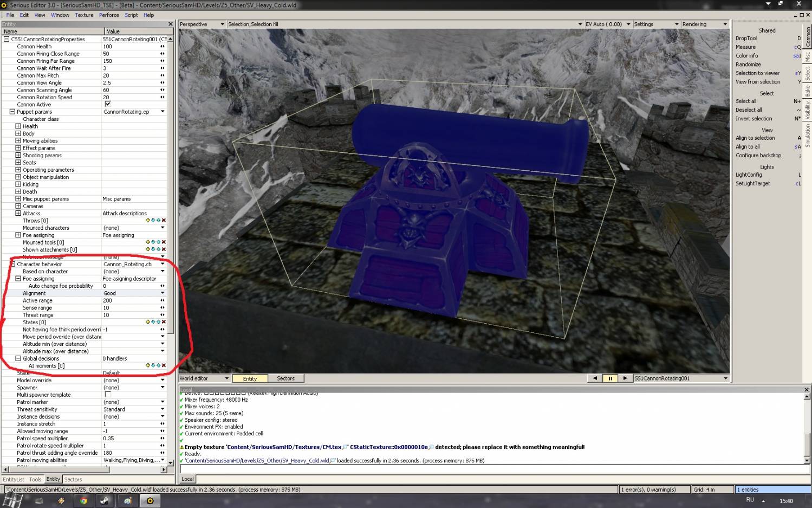This screenshot has height=508, width=812.
Task: Click the pause simulation button
Action: [610, 378]
